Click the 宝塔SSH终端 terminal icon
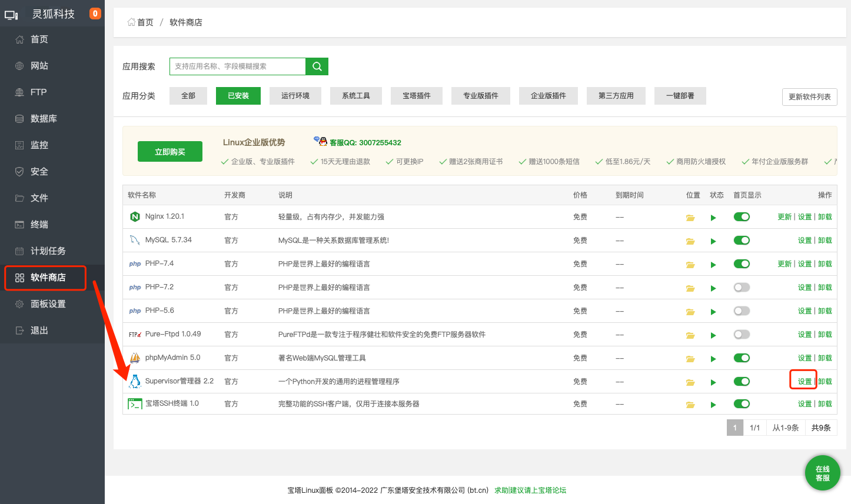Viewport: 851px width, 504px height. 135,404
